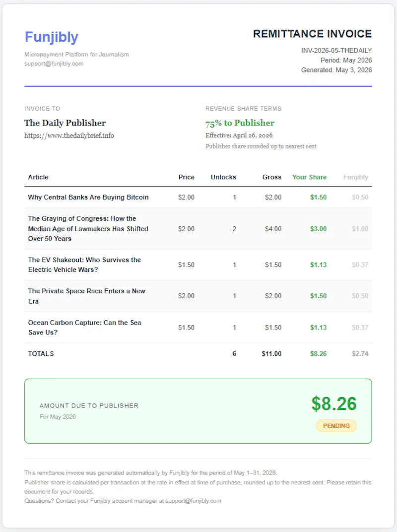Select The Graying of Congress article title
This screenshot has height=532, width=397.
88,229
